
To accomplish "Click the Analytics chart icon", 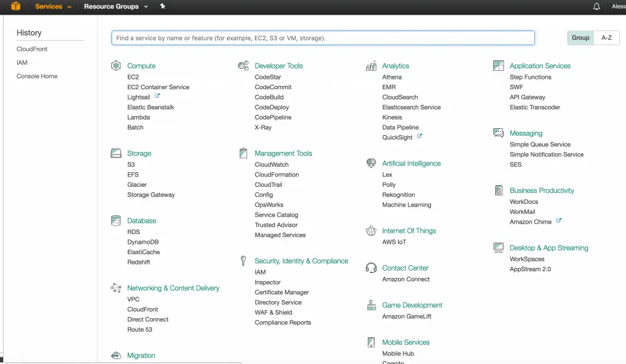I will click(371, 65).
